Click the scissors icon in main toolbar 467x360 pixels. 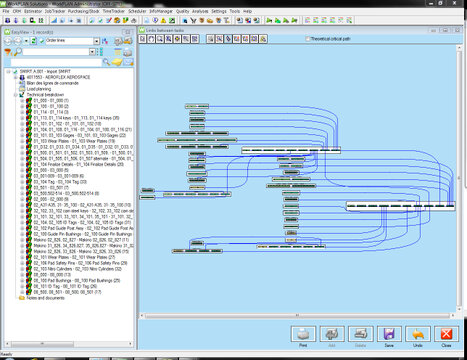[x=193, y=20]
